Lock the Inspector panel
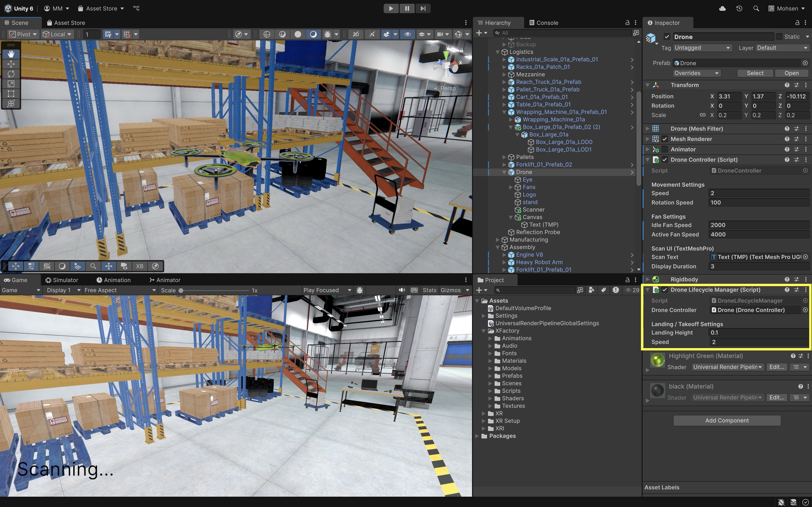812x507 pixels. coord(797,23)
